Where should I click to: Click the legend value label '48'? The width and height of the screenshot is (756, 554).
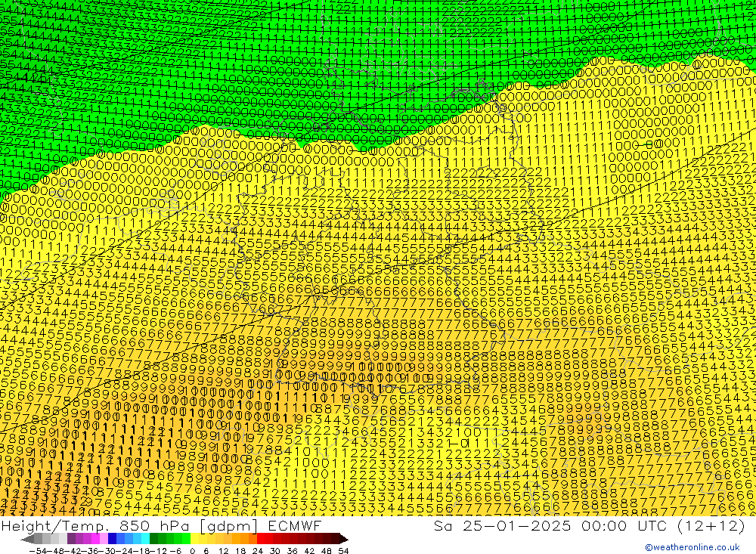(327, 551)
